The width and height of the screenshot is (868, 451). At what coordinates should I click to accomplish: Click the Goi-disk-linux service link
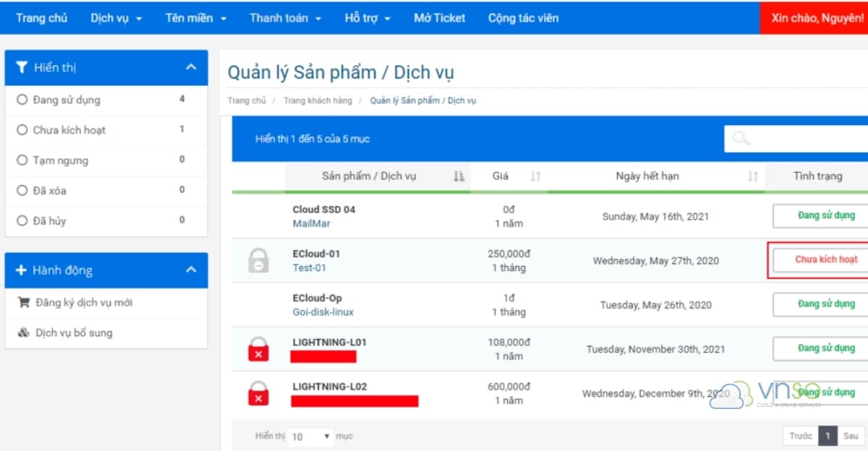click(323, 312)
